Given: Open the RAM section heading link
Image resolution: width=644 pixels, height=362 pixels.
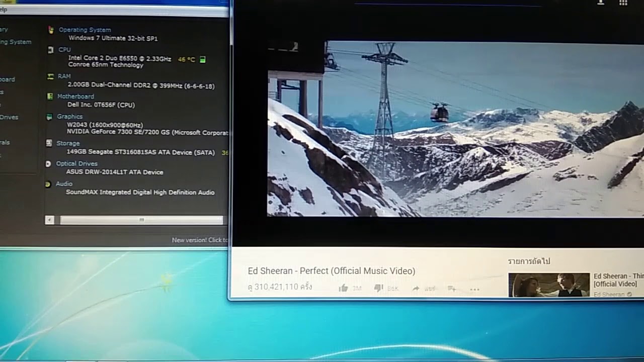Looking at the screenshot, I should (64, 76).
